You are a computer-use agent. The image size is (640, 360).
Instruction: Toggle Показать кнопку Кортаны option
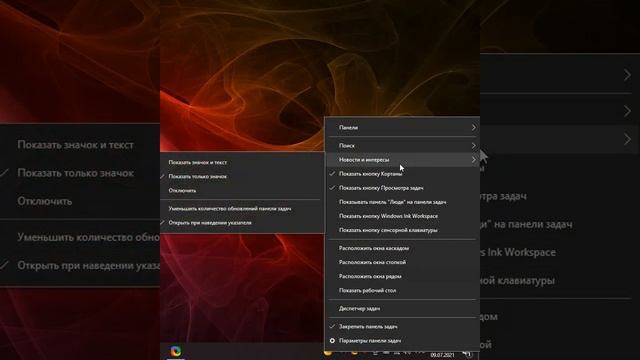click(x=402, y=174)
